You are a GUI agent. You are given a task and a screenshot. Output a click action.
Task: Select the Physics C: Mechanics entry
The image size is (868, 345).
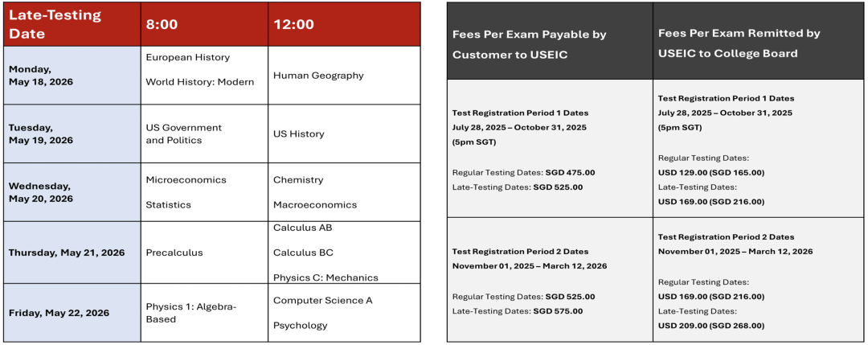[x=325, y=277]
